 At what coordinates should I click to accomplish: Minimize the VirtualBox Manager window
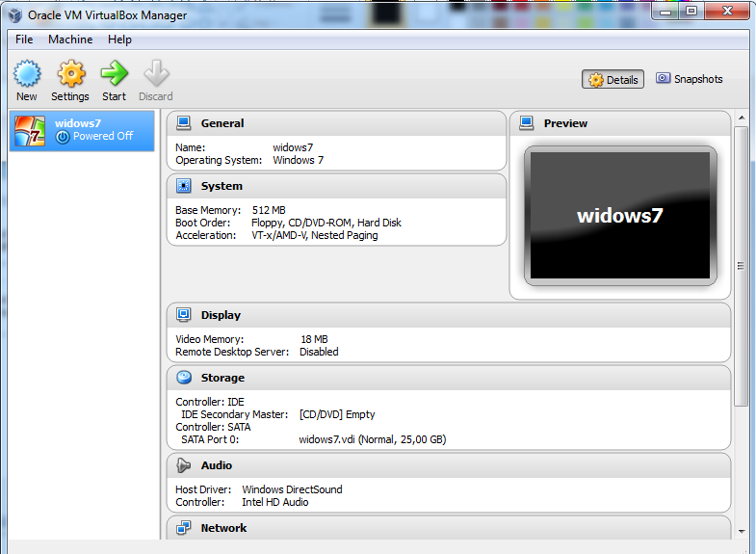coord(665,12)
